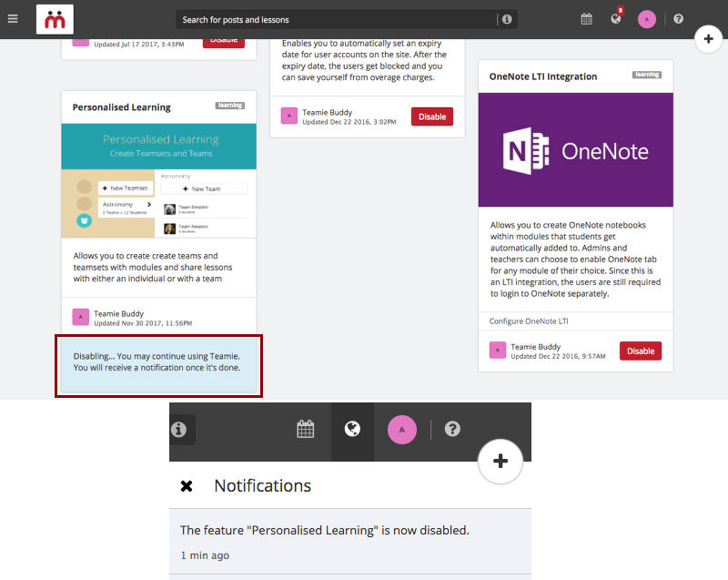Click learning tag on OneNote card

coord(647,75)
